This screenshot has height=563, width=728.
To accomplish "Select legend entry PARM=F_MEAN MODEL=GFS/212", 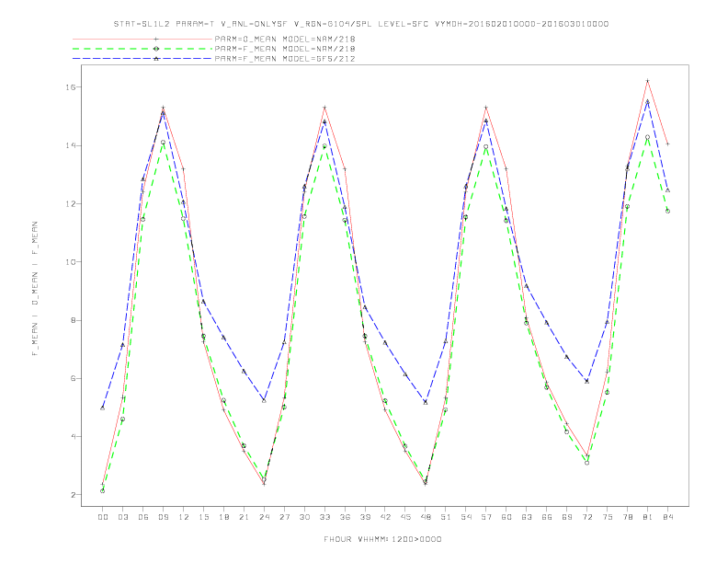I will [x=285, y=59].
